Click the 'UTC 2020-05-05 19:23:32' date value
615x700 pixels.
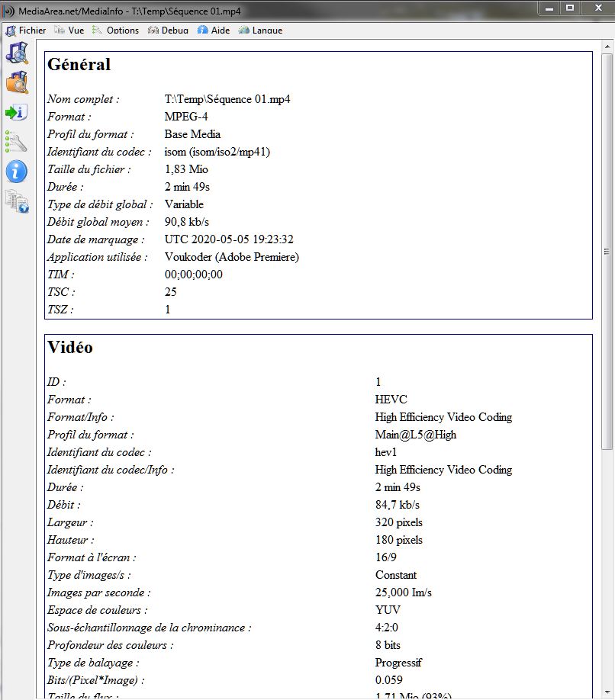click(x=229, y=239)
